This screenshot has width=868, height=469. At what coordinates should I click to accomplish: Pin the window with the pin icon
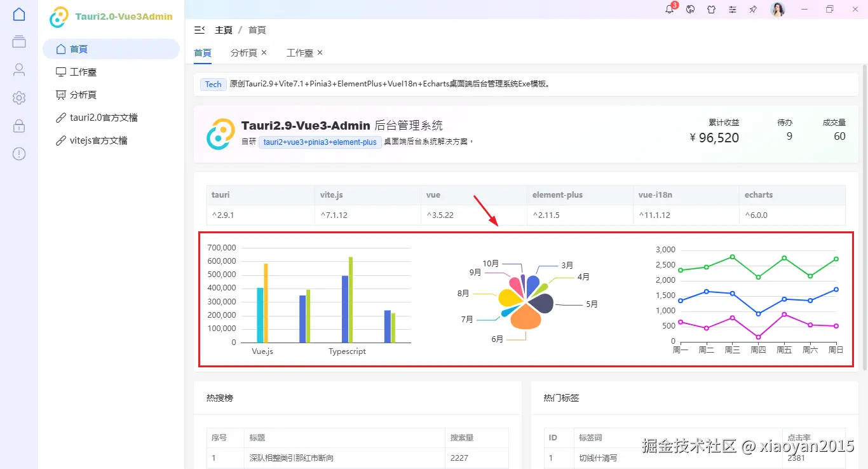(754, 10)
